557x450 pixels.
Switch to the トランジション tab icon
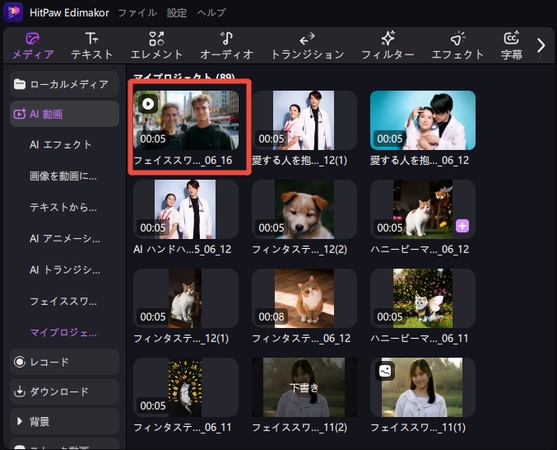click(x=307, y=38)
